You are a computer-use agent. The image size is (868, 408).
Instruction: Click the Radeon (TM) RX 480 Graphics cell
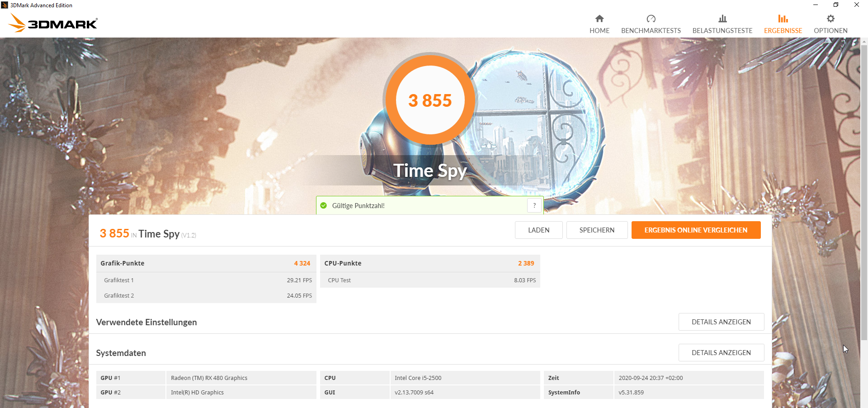click(241, 378)
